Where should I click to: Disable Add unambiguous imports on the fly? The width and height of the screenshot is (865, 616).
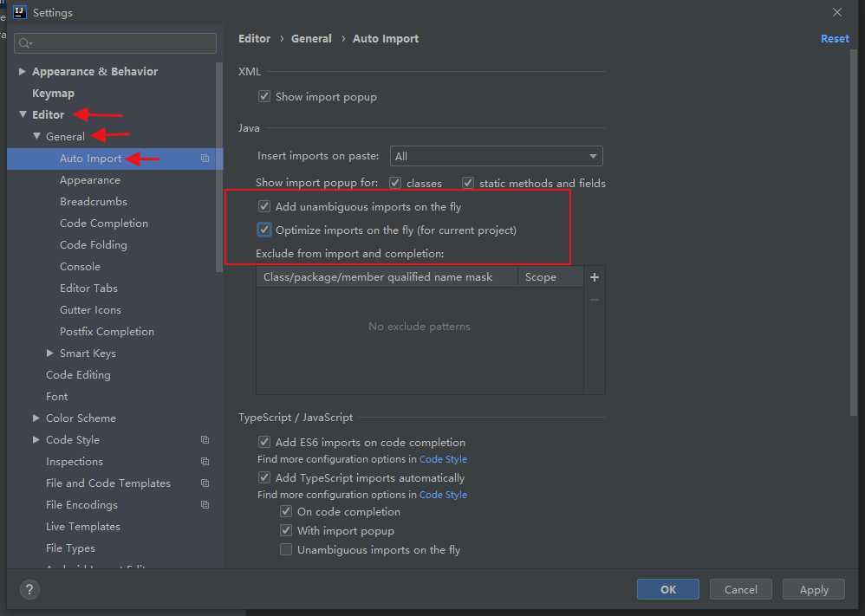pyautogui.click(x=264, y=207)
